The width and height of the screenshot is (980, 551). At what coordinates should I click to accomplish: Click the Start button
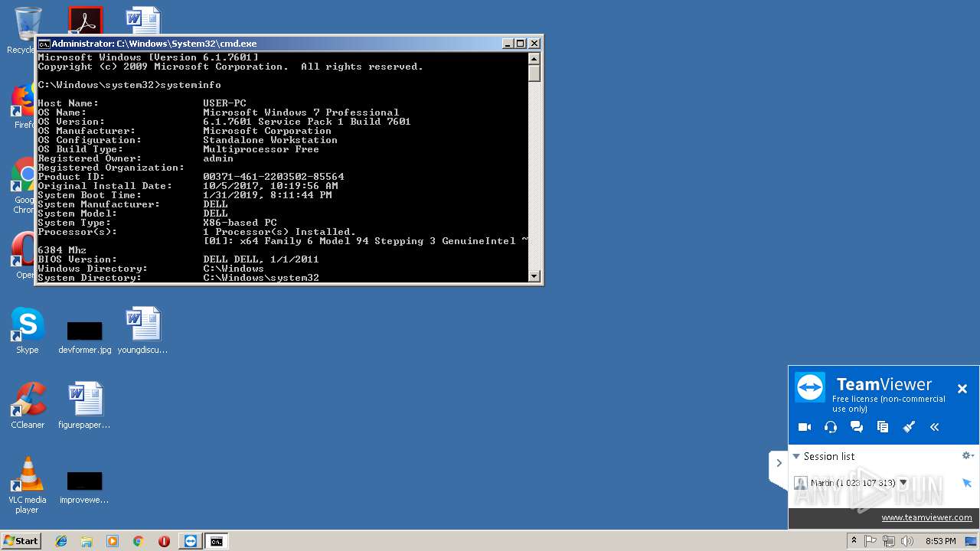21,540
